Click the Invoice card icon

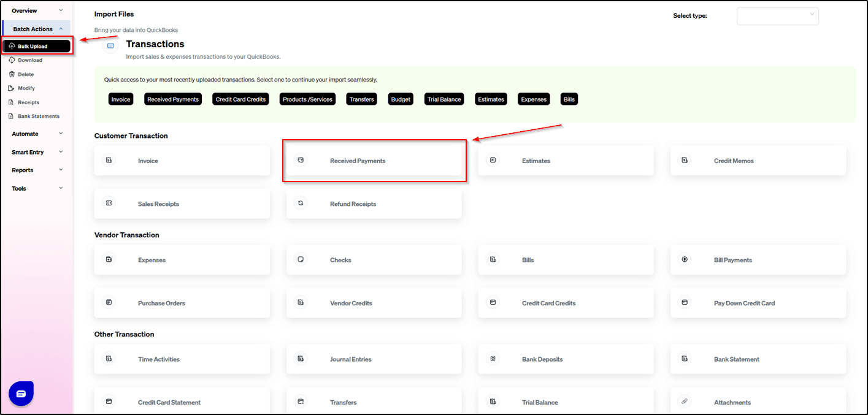click(109, 161)
